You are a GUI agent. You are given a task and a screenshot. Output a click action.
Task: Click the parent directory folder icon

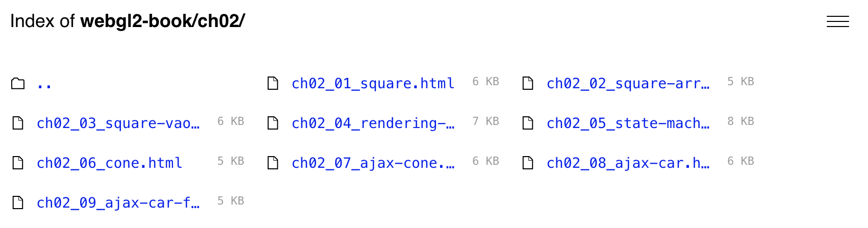tap(18, 83)
